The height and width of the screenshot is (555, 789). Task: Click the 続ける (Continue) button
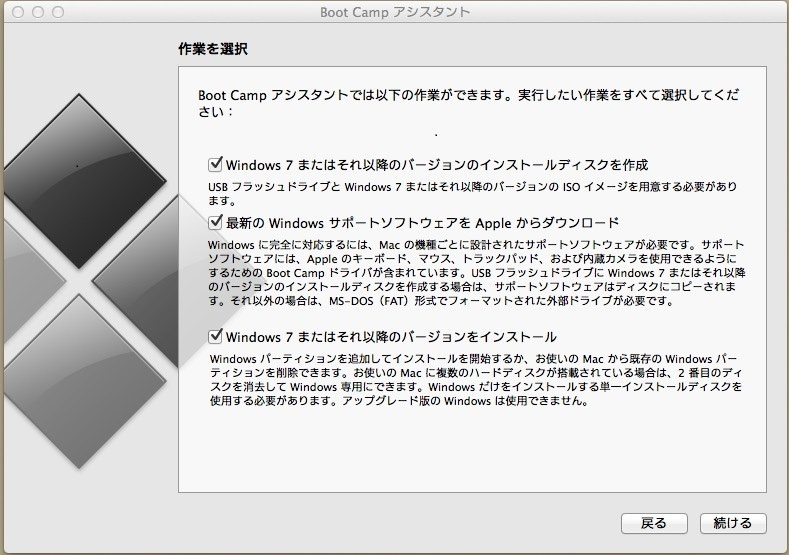point(733,523)
